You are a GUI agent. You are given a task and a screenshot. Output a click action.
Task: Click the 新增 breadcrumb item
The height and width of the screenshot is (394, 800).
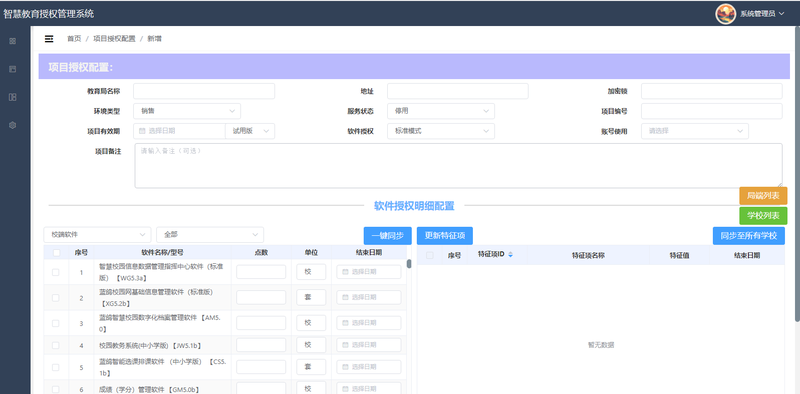coord(155,39)
